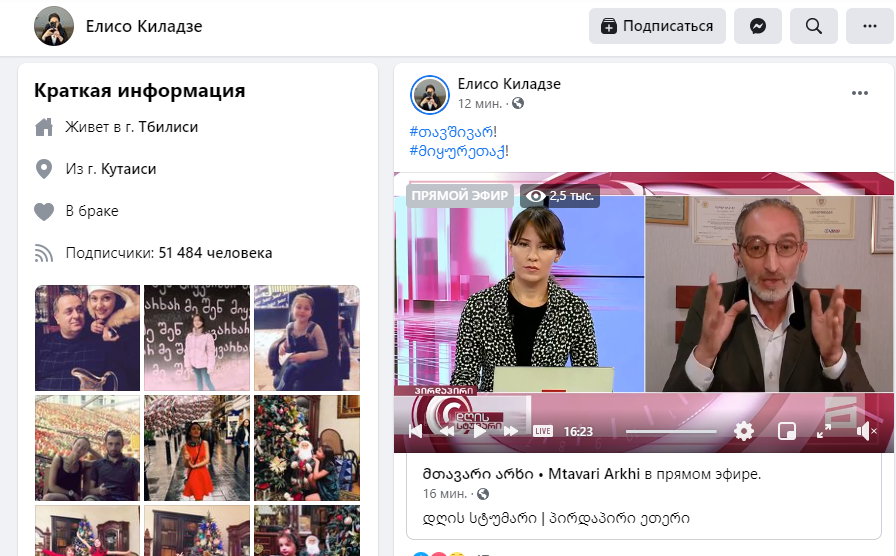896x556 pixels.
Task: Switch video to picture-in-picture mode
Action: 787,431
